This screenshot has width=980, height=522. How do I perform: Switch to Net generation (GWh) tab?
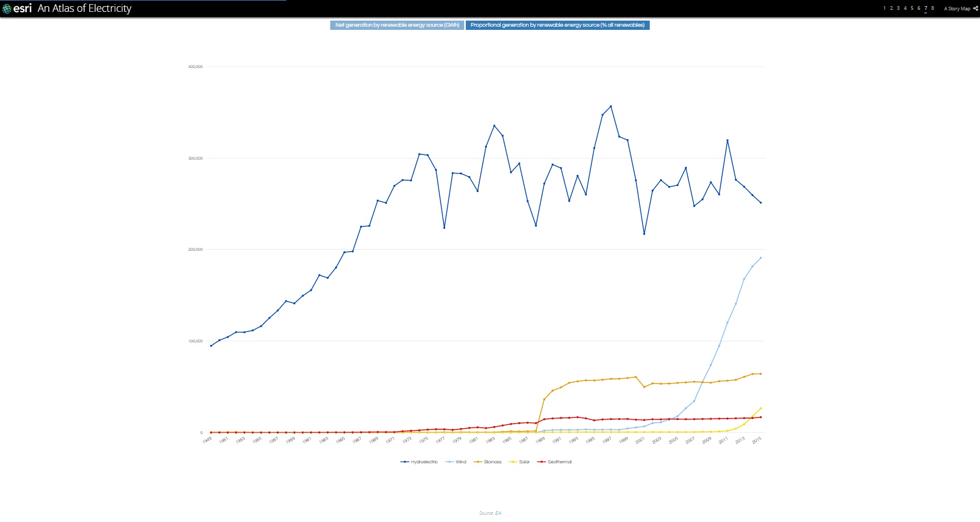[x=397, y=25]
